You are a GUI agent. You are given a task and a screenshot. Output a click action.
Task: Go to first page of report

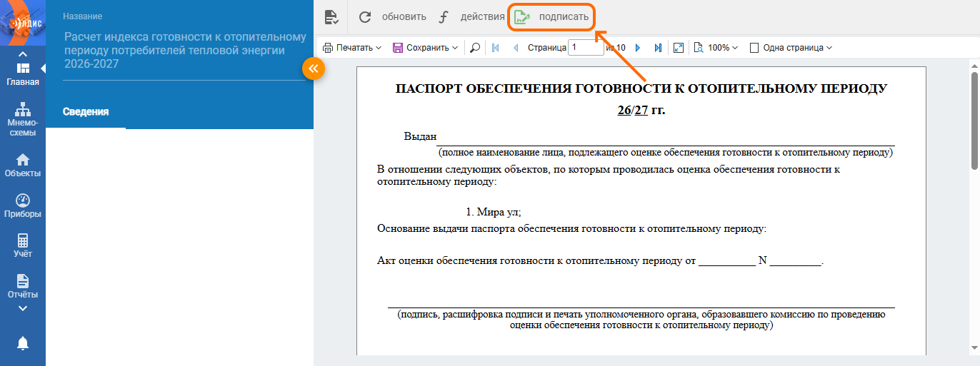tap(496, 48)
